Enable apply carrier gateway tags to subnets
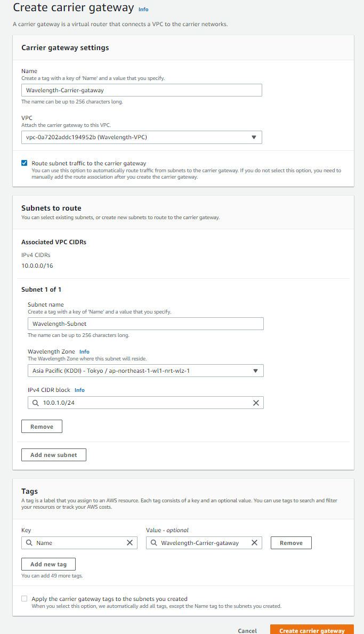Viewport: 364px width, 634px height. (25, 599)
